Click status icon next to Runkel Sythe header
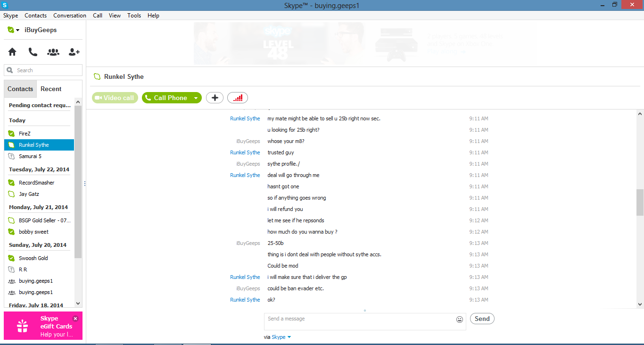 pos(97,76)
